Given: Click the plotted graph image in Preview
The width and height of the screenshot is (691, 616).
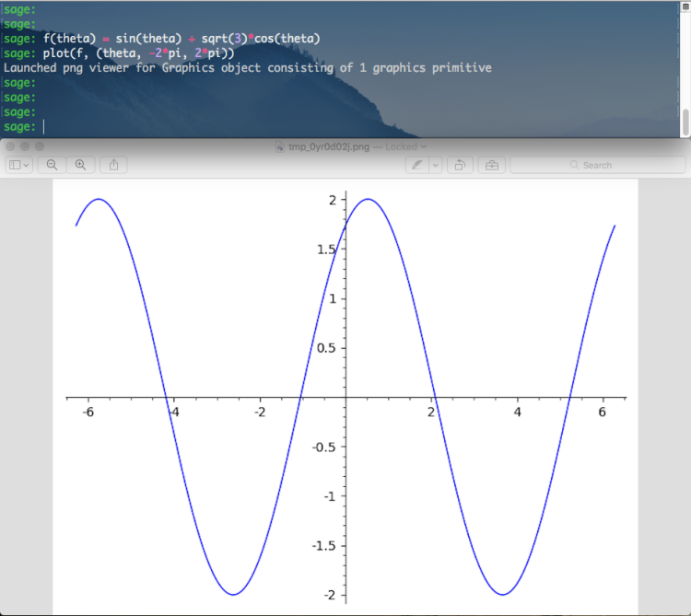Looking at the screenshot, I should (345, 396).
